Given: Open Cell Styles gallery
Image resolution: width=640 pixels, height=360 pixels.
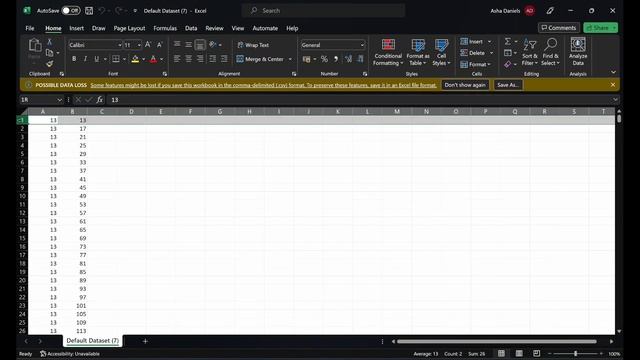Looking at the screenshot, I should point(441,52).
